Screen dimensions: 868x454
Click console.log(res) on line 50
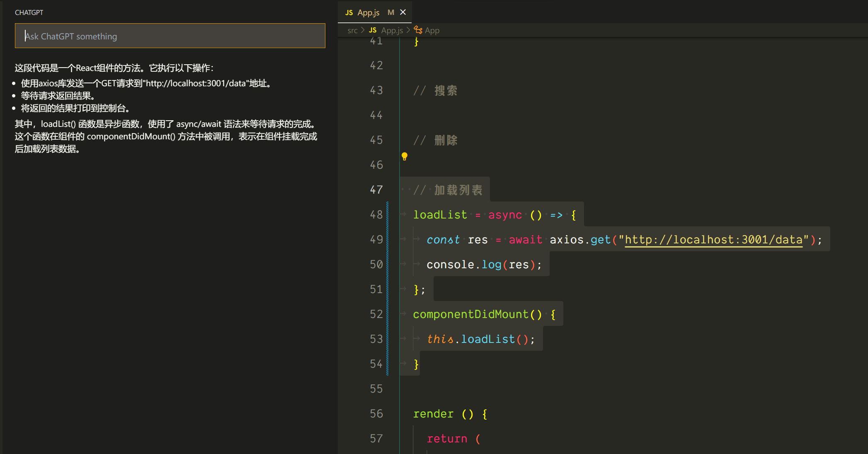484,265
